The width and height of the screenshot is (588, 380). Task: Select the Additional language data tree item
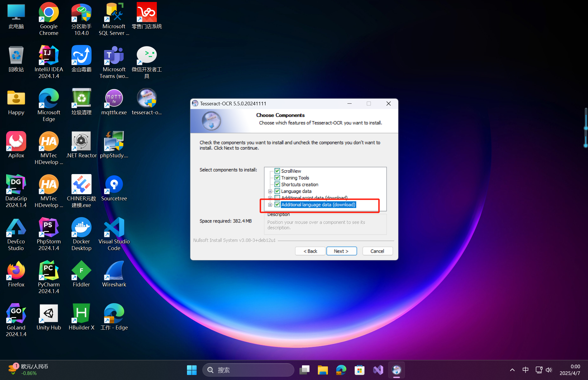click(318, 205)
